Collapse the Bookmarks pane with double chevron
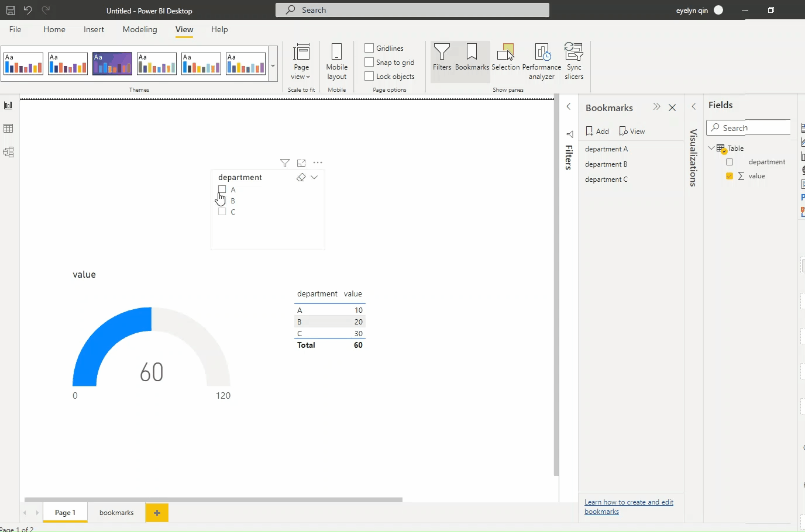Image resolution: width=805 pixels, height=532 pixels. click(656, 107)
